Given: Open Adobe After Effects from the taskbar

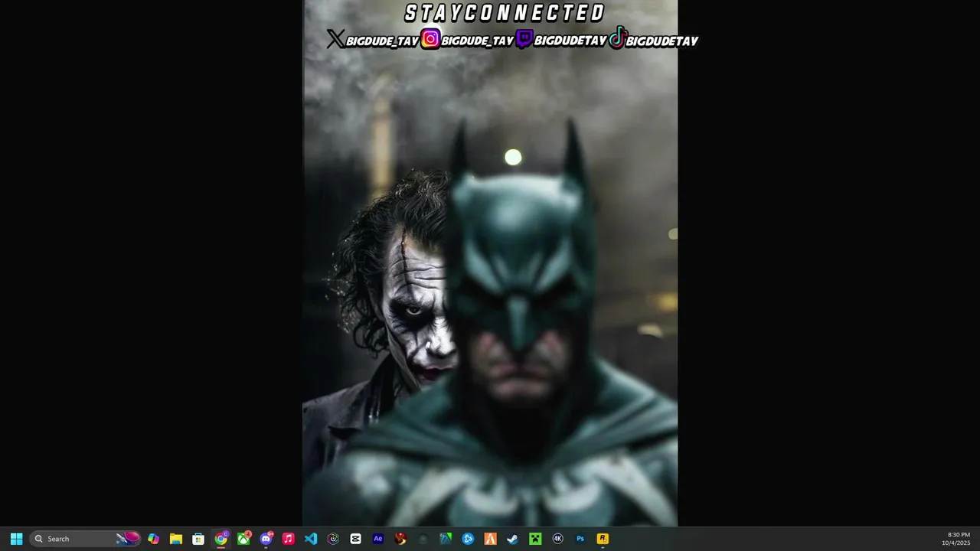Looking at the screenshot, I should [x=378, y=539].
